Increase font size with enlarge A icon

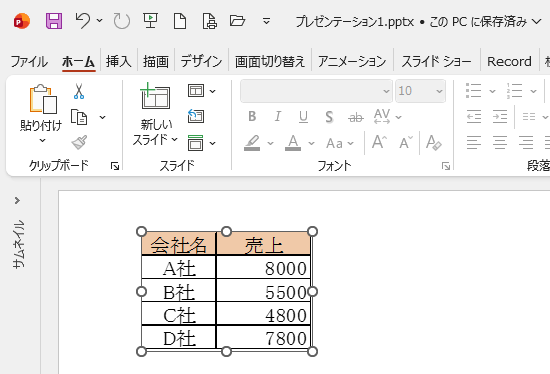[x=379, y=142]
